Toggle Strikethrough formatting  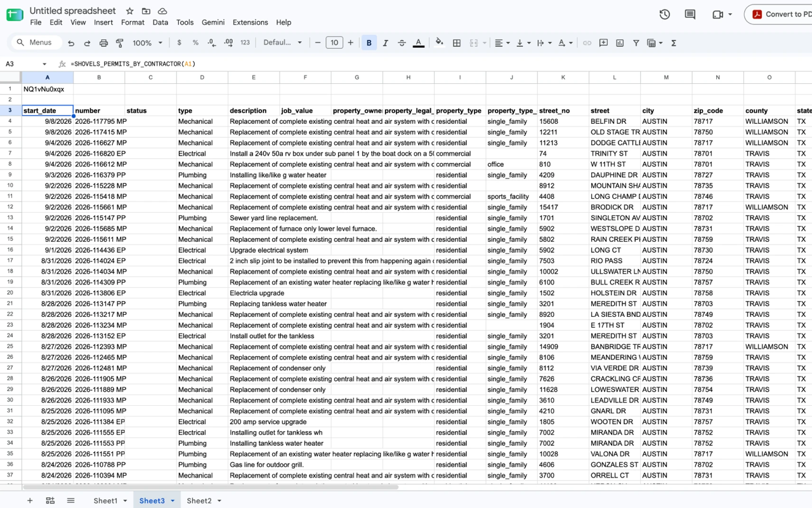tap(402, 43)
